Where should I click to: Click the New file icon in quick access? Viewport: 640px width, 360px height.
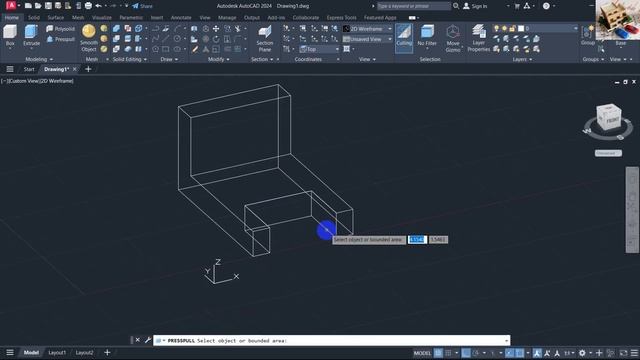28,6
